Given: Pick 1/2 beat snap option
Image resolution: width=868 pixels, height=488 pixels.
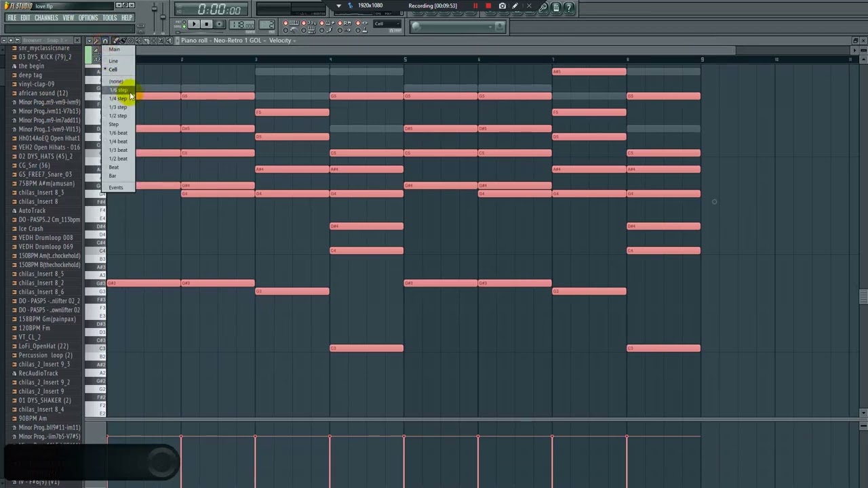Looking at the screenshot, I should pyautogui.click(x=118, y=159).
